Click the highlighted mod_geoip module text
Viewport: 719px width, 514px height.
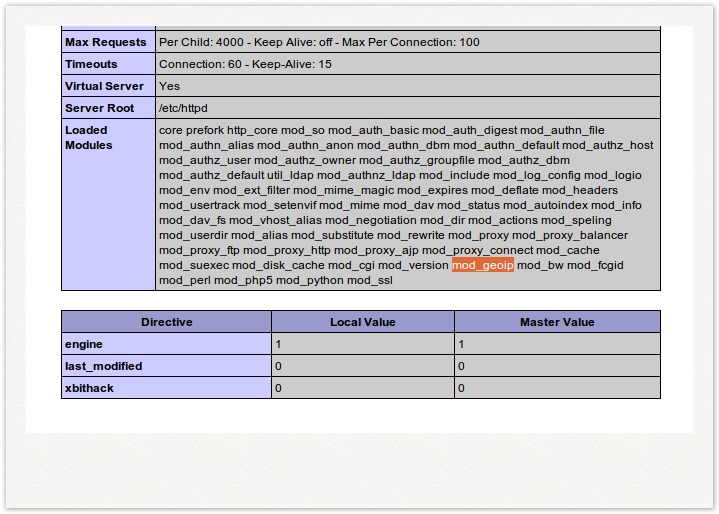click(483, 265)
